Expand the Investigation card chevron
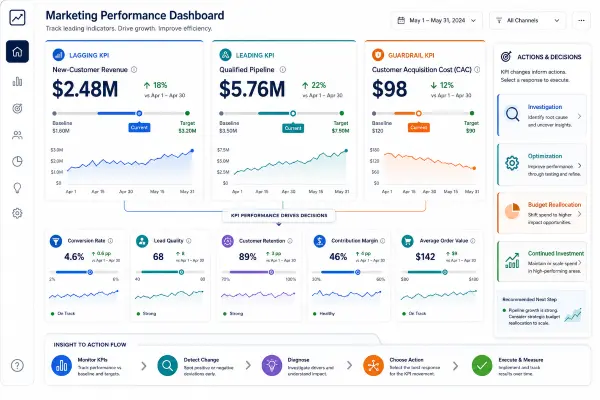Image resolution: width=600 pixels, height=400 pixels. (x=579, y=116)
